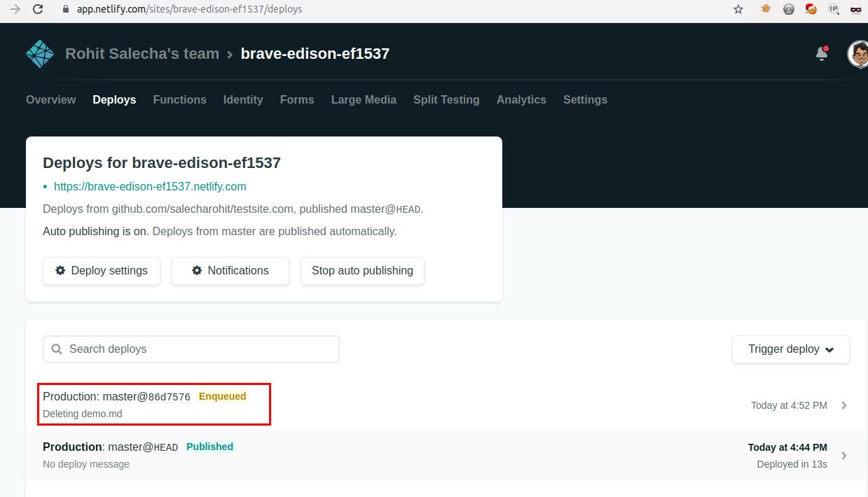Click the github.com/salecharohit/testsite.com text
868x497 pixels.
203,209
